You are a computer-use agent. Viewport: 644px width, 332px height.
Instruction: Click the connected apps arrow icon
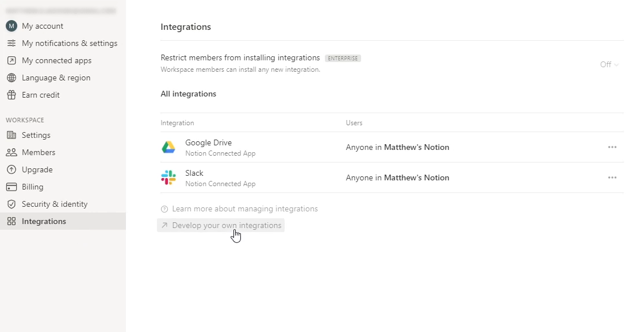click(x=11, y=60)
